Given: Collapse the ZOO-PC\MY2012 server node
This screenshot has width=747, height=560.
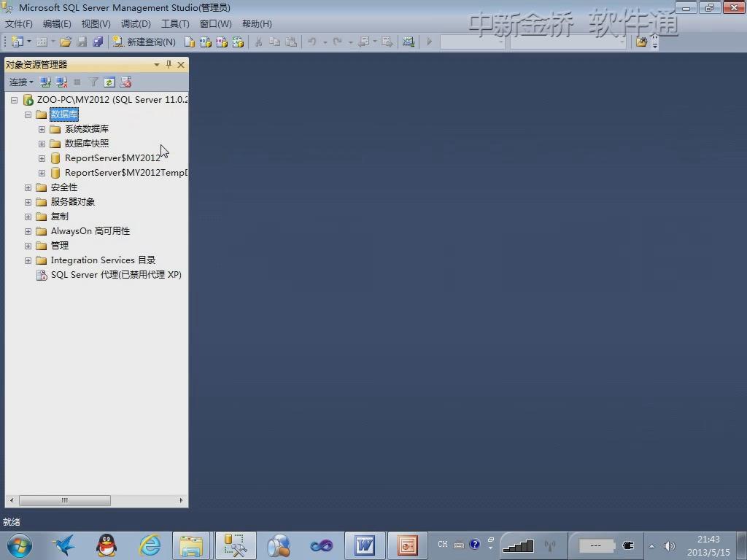Looking at the screenshot, I should point(15,100).
